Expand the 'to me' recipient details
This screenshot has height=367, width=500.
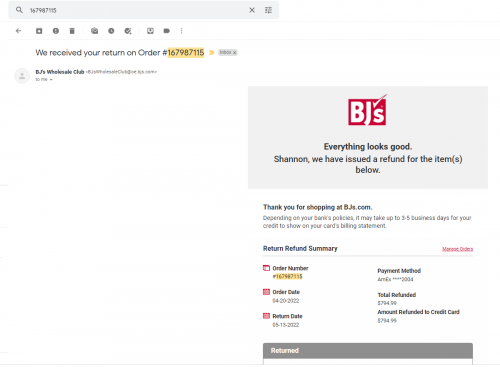(x=51, y=80)
